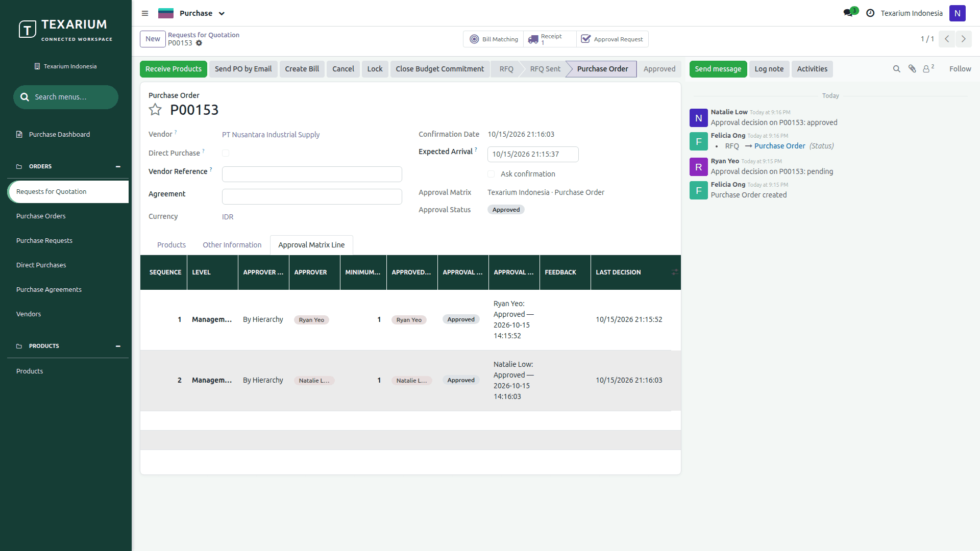The height and width of the screenshot is (551, 980).
Task: Click the Create Bill button
Action: [x=302, y=69]
